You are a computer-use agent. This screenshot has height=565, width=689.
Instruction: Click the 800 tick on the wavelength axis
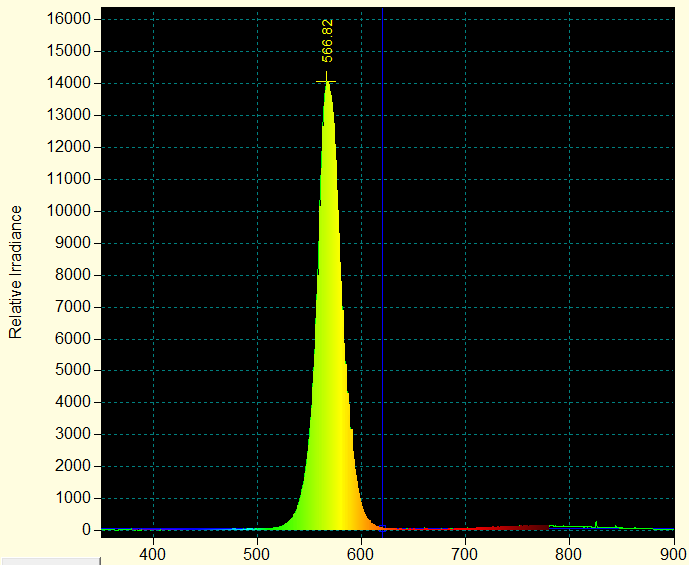(x=569, y=551)
